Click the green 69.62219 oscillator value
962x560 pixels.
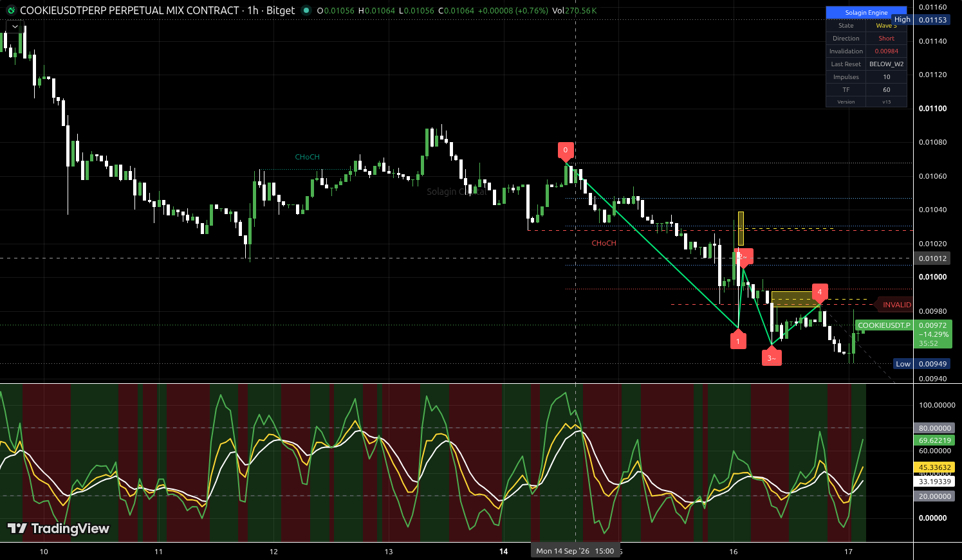point(934,441)
